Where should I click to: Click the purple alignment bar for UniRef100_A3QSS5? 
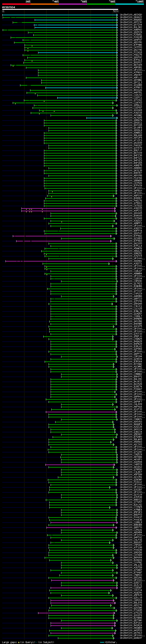[x=69, y=208]
